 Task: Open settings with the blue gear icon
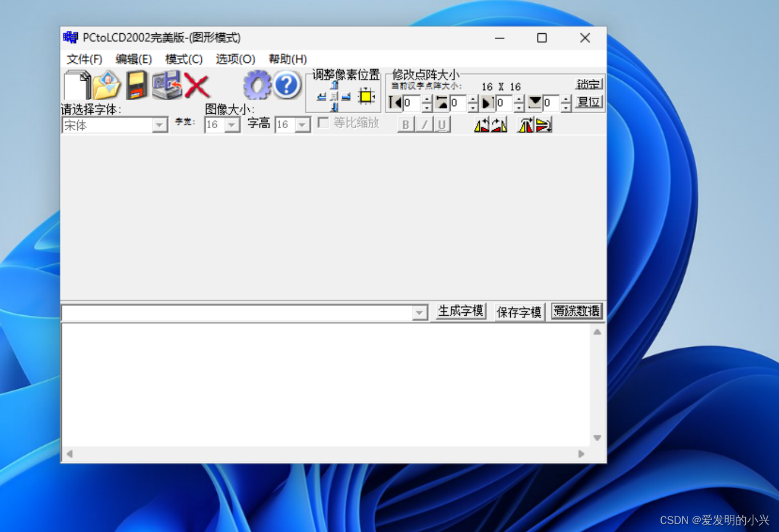click(257, 85)
